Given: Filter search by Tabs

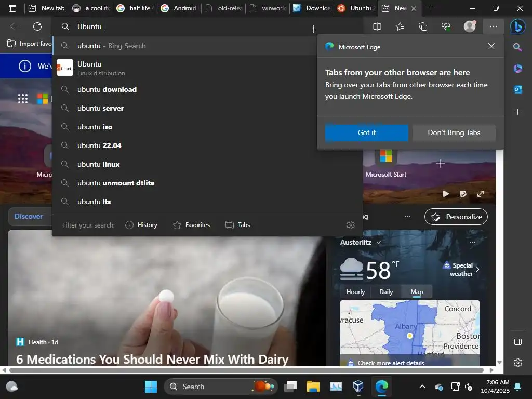Looking at the screenshot, I should 237,224.
